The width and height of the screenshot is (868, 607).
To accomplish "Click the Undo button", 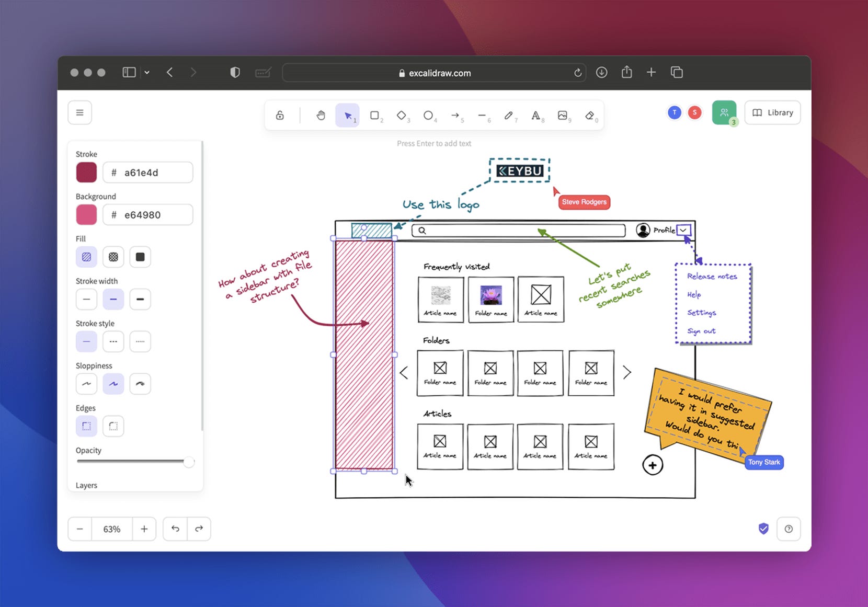I will point(175,529).
